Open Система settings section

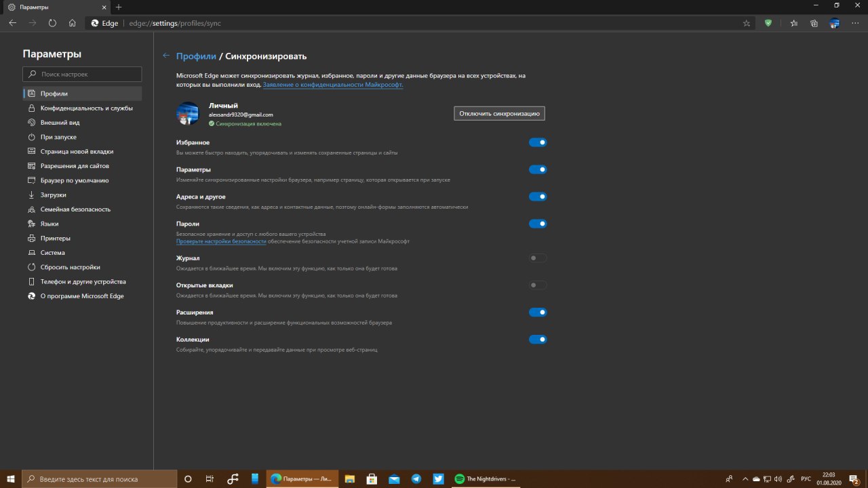tap(82, 253)
